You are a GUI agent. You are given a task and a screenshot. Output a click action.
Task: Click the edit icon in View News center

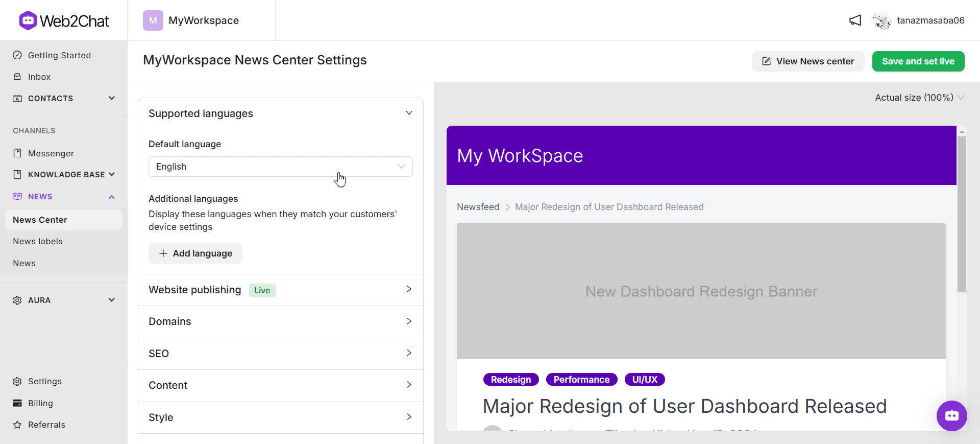(x=766, y=61)
